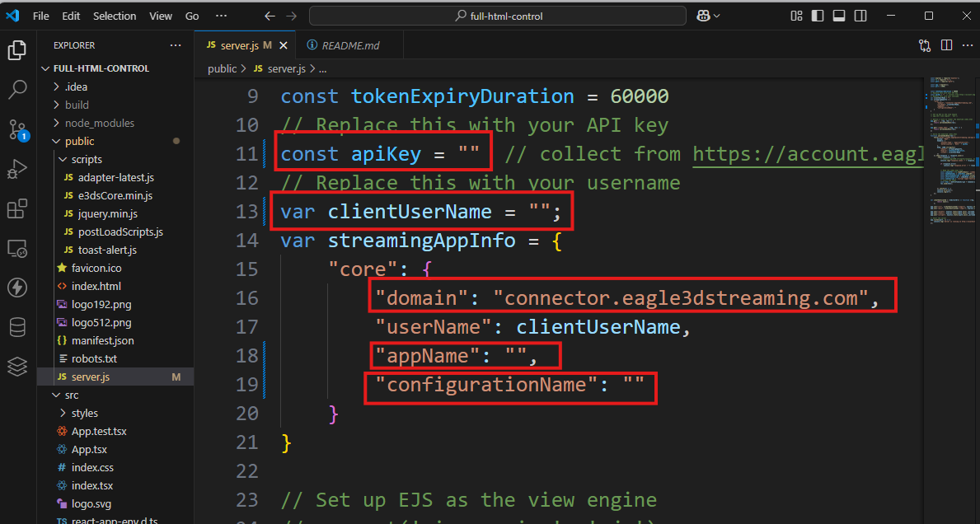Open logo512.png file
The height and width of the screenshot is (524, 980).
115,322
